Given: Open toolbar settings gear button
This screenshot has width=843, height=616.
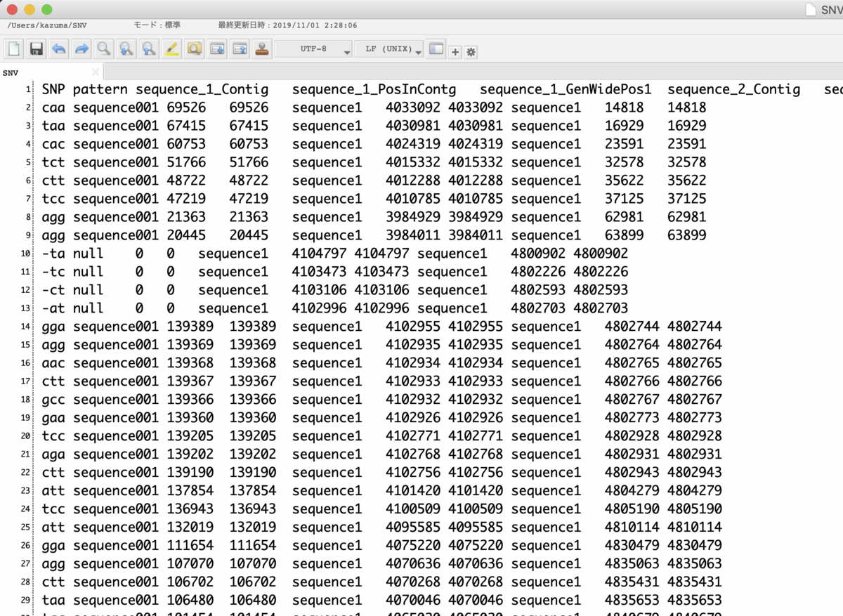Looking at the screenshot, I should tap(471, 52).
